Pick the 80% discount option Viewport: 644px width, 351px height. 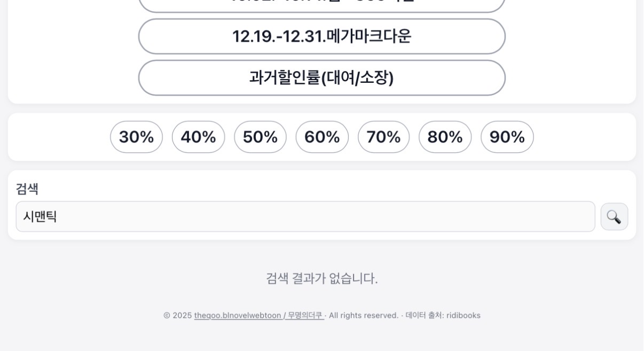[445, 137]
